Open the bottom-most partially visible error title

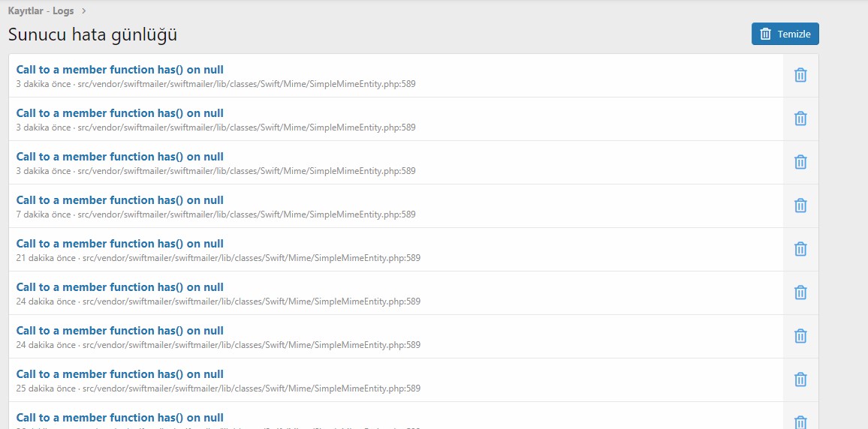[120, 418]
